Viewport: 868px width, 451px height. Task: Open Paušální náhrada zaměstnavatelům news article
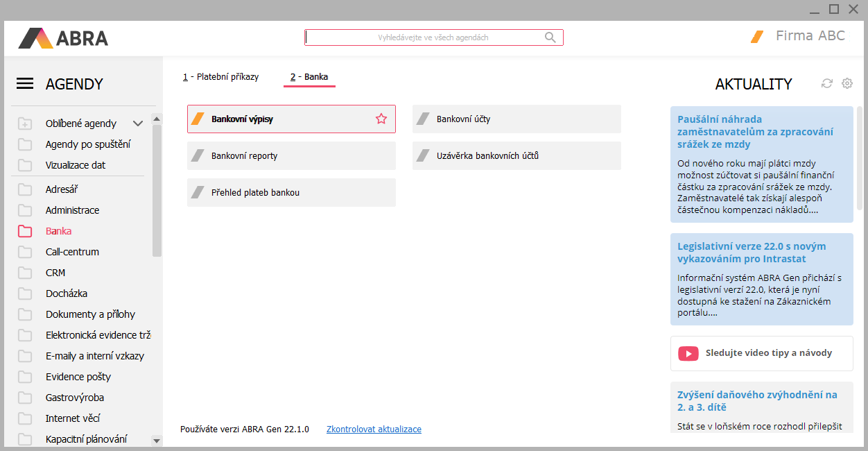[755, 132]
